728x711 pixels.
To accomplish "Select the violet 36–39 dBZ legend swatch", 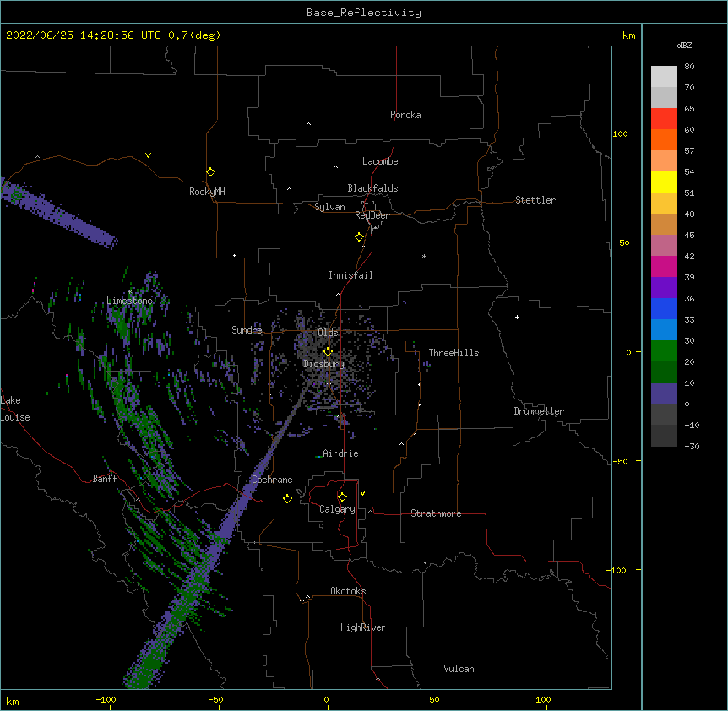I will [x=664, y=288].
